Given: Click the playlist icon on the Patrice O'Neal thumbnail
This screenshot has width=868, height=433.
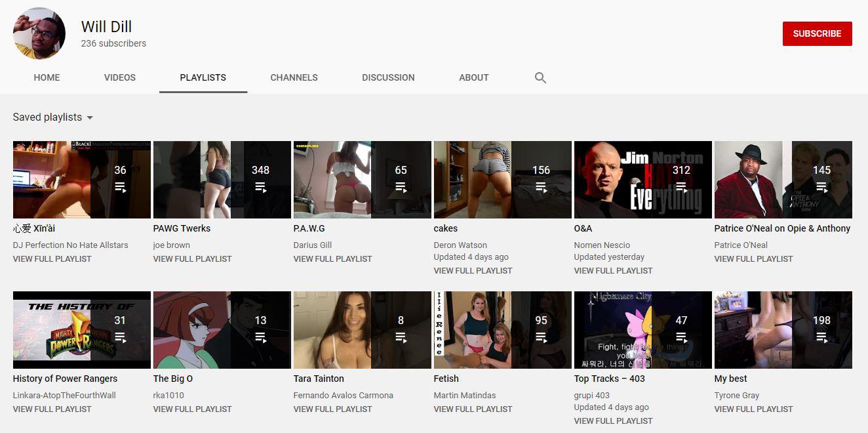Looking at the screenshot, I should tap(822, 187).
